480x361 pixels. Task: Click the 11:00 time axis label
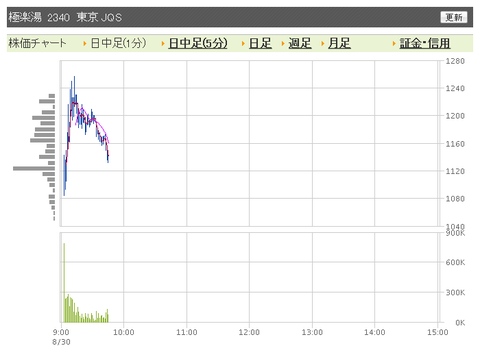click(x=187, y=332)
